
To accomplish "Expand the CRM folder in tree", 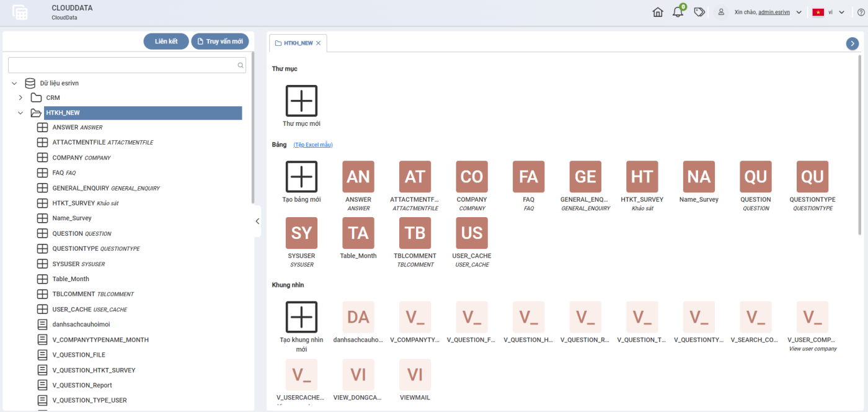I will 20,98.
